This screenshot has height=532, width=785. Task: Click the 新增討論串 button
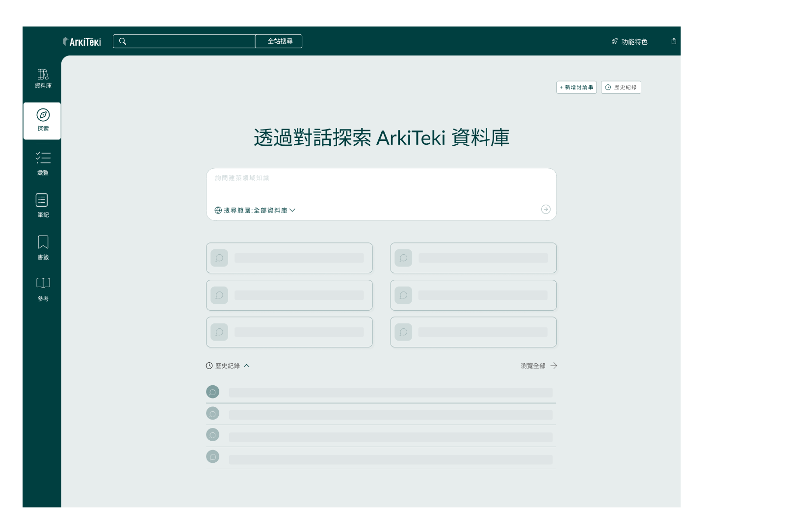tap(576, 87)
